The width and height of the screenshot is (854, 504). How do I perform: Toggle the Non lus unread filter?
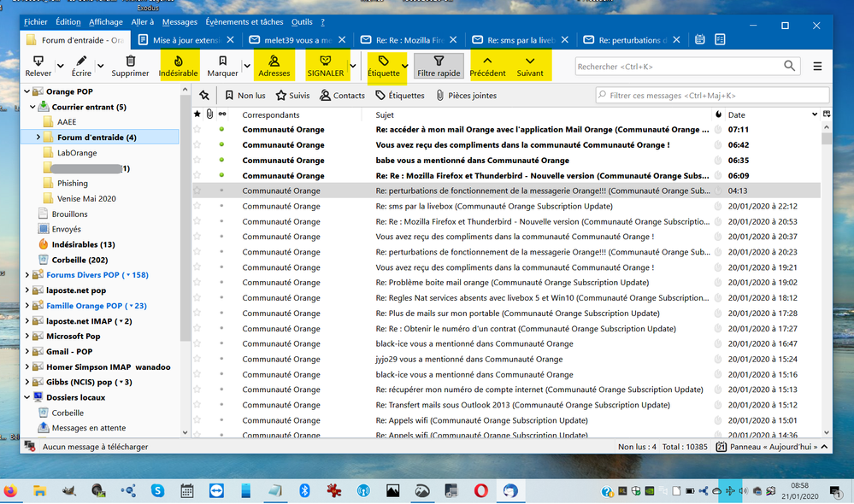244,96
